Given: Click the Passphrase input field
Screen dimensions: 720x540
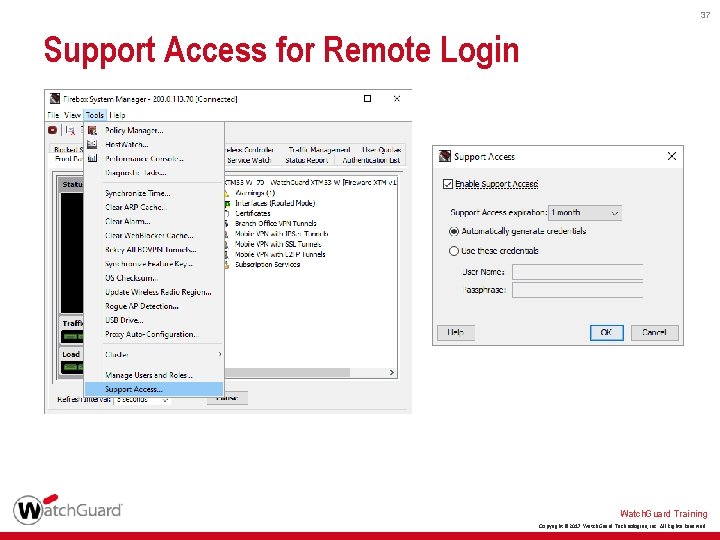Looking at the screenshot, I should [577, 290].
